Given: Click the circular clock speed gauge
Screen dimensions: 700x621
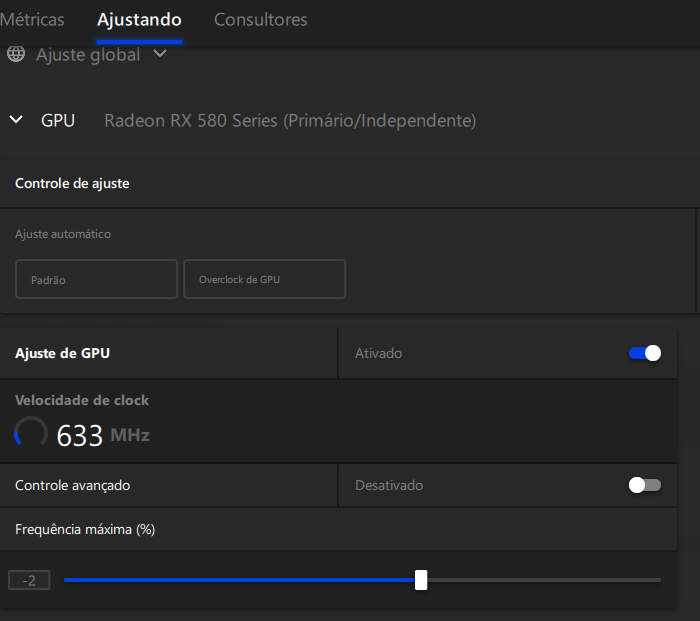Looking at the screenshot, I should (31, 433).
